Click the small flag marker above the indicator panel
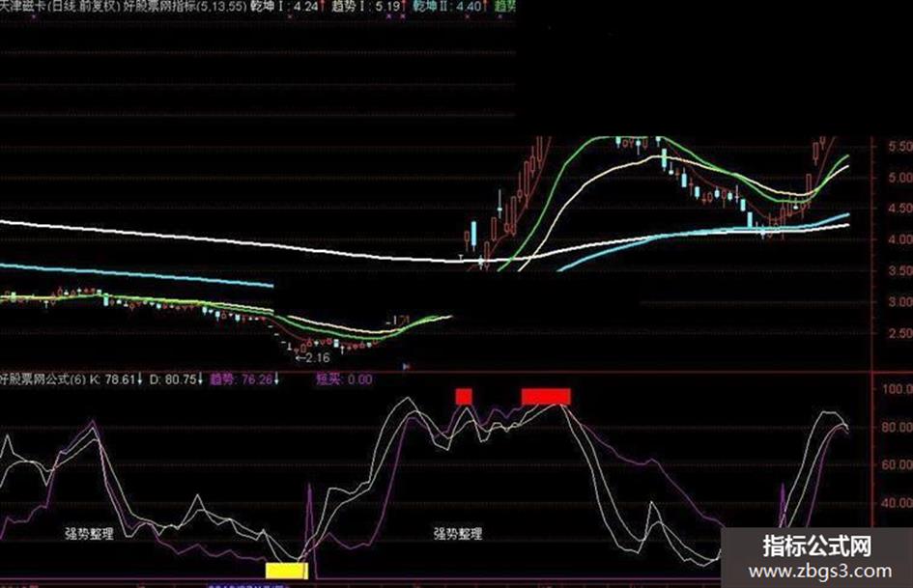The height and width of the screenshot is (588, 913). (x=407, y=366)
